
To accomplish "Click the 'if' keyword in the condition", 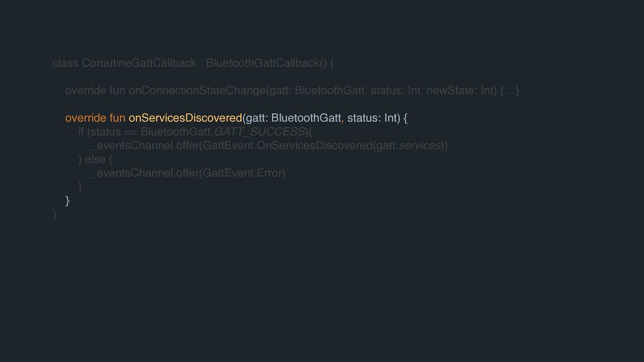I will click(x=80, y=132).
